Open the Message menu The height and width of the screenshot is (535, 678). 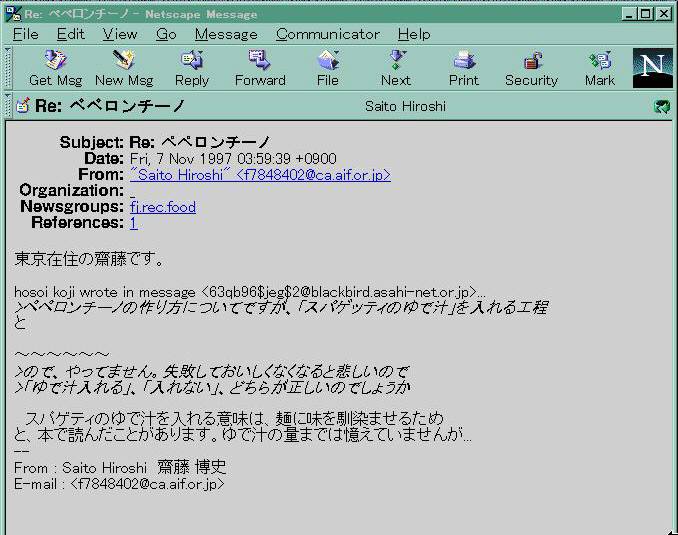[226, 34]
